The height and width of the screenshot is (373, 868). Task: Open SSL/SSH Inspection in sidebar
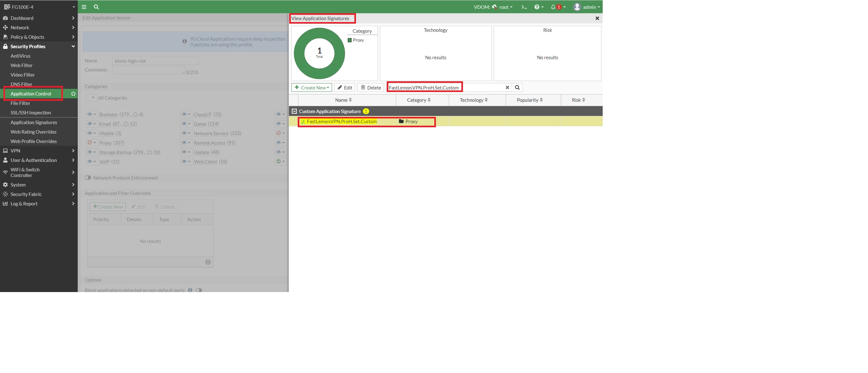tap(31, 113)
